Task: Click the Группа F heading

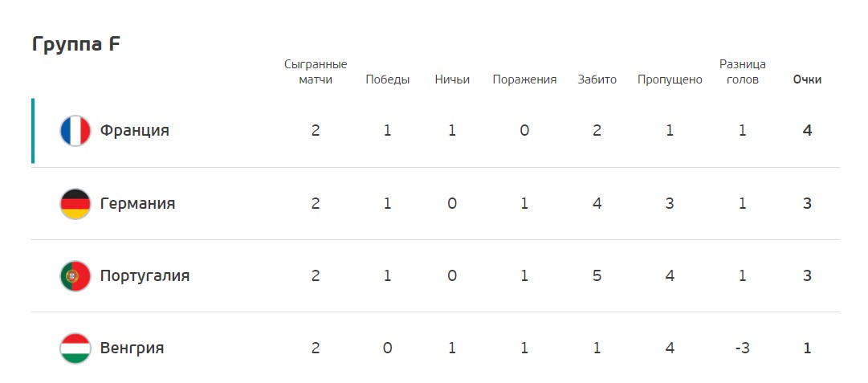Action: coord(75,43)
